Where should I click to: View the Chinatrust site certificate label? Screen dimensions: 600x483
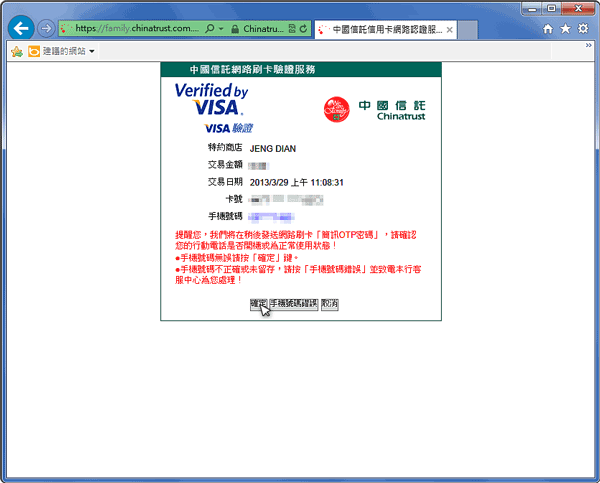(x=263, y=29)
